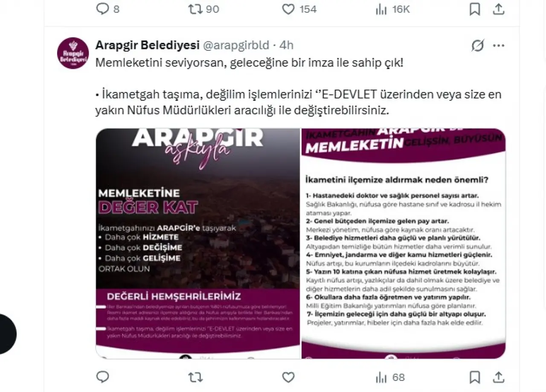The width and height of the screenshot is (546, 392).
Task: Open the three-dot more options menu
Action: coord(499,45)
